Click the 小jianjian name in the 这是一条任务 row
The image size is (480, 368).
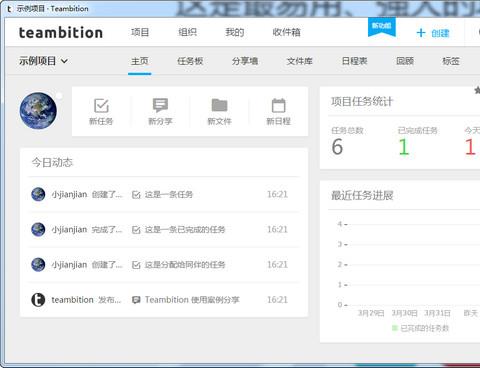(69, 194)
